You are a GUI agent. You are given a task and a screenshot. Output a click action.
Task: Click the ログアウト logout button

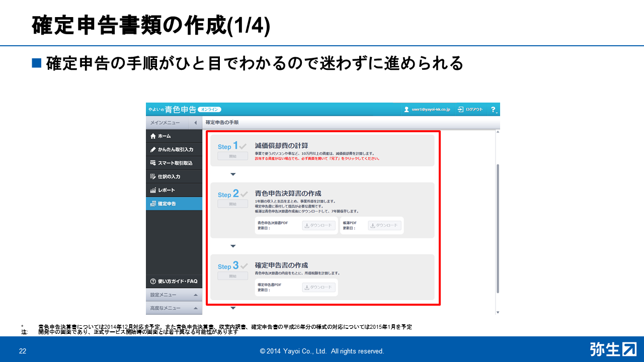(470, 109)
